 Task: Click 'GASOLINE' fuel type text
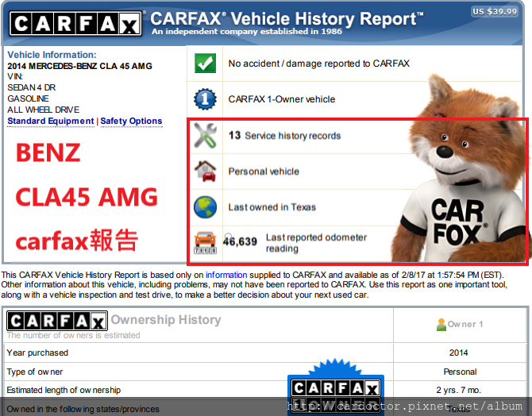28,98
